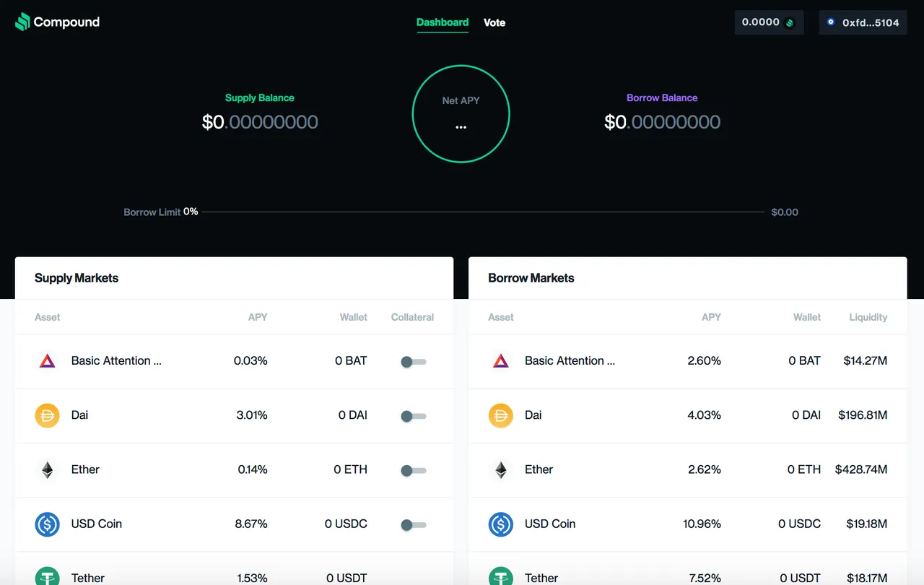This screenshot has height=585, width=924.
Task: Select Basic Attention in Borrow Markets
Action: 570,360
